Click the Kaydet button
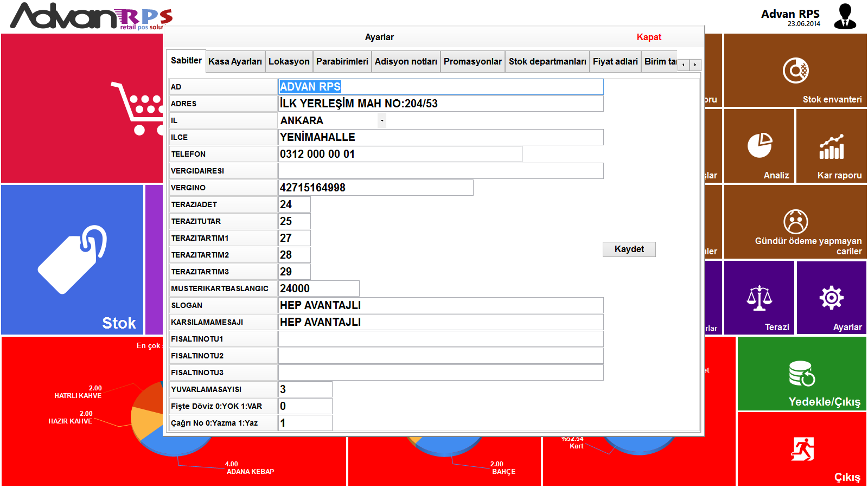This screenshot has height=488, width=868. (629, 249)
